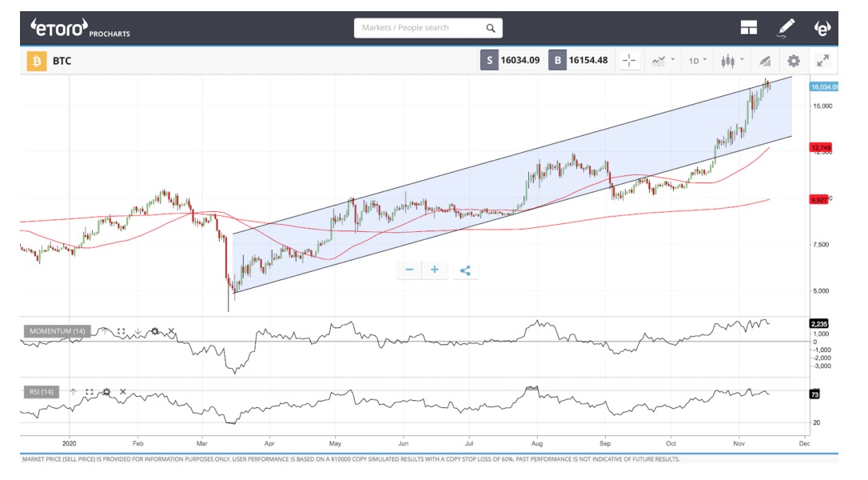The height and width of the screenshot is (480, 868).
Task: Expand the candlestick chart type dropdown
Action: [x=732, y=61]
